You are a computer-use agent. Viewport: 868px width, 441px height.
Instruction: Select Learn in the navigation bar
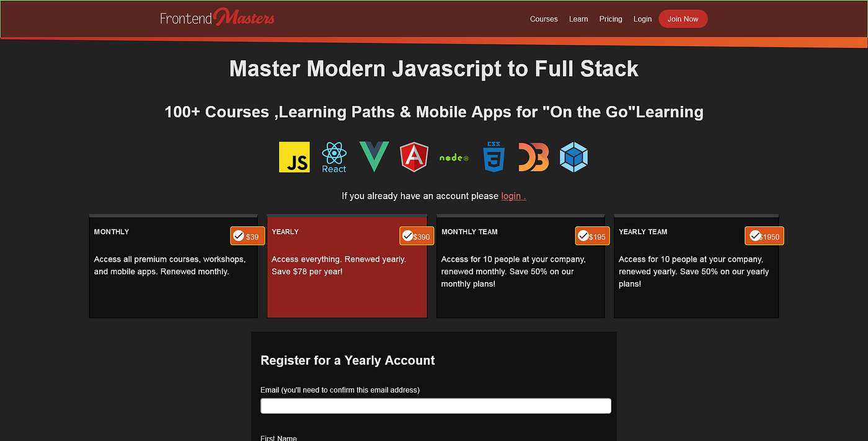[578, 19]
